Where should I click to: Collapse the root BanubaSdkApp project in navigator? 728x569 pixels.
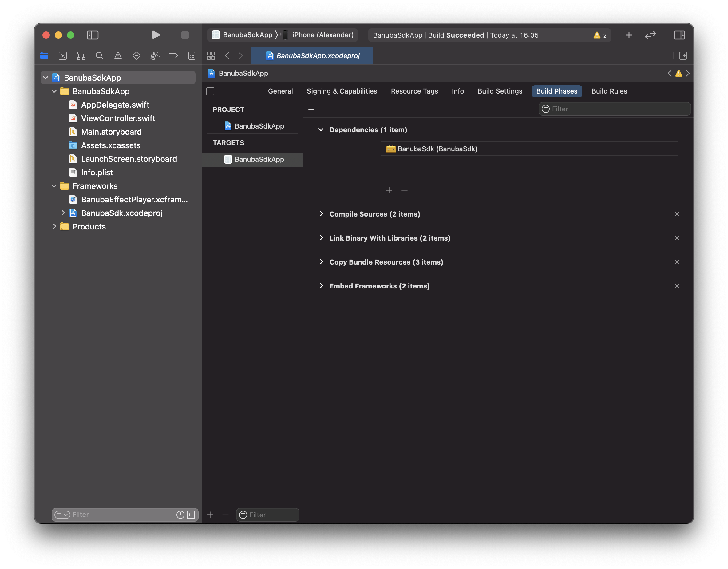click(x=46, y=78)
